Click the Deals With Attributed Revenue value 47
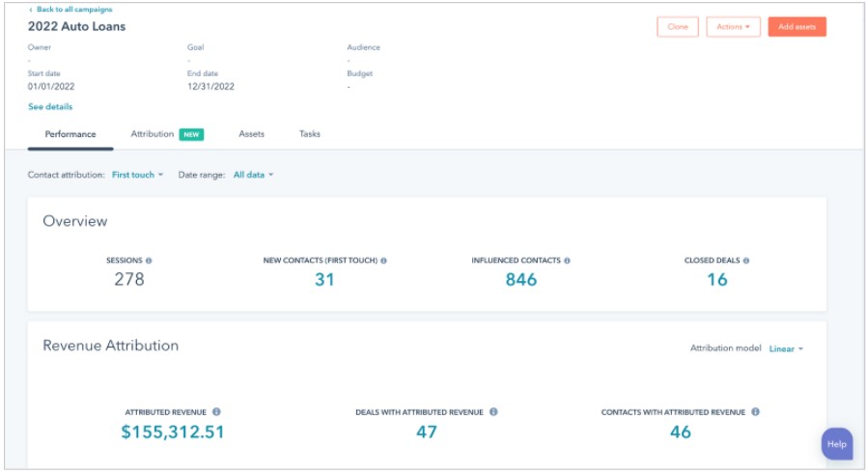The height and width of the screenshot is (474, 868). [x=427, y=432]
